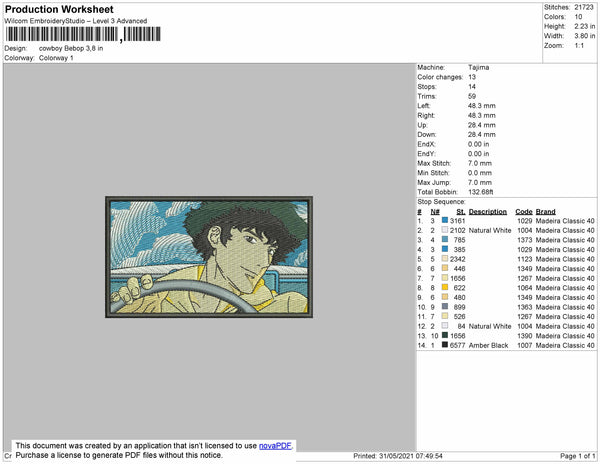Screen dimensions: 600x464
Task: Click "Natural White" description in stop row 12
Action: pyautogui.click(x=490, y=326)
